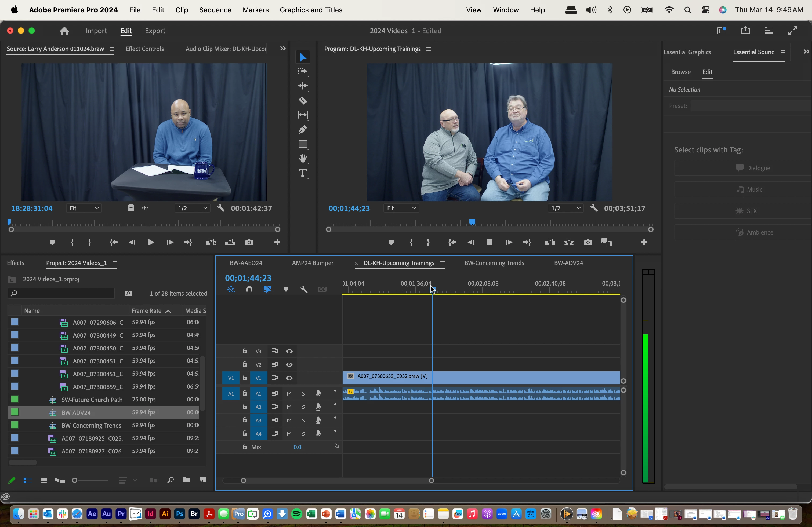The image size is (812, 527).
Task: Select the Ripple Edit tool
Action: (x=303, y=86)
